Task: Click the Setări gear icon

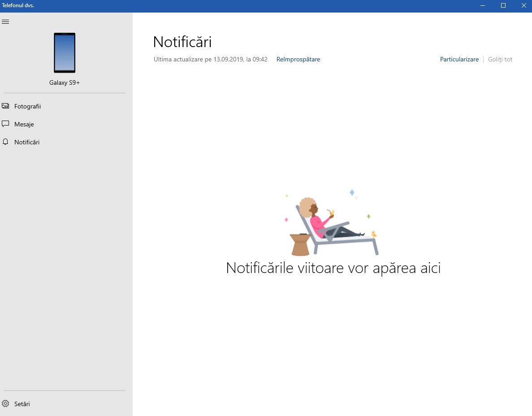Action: 6,403
